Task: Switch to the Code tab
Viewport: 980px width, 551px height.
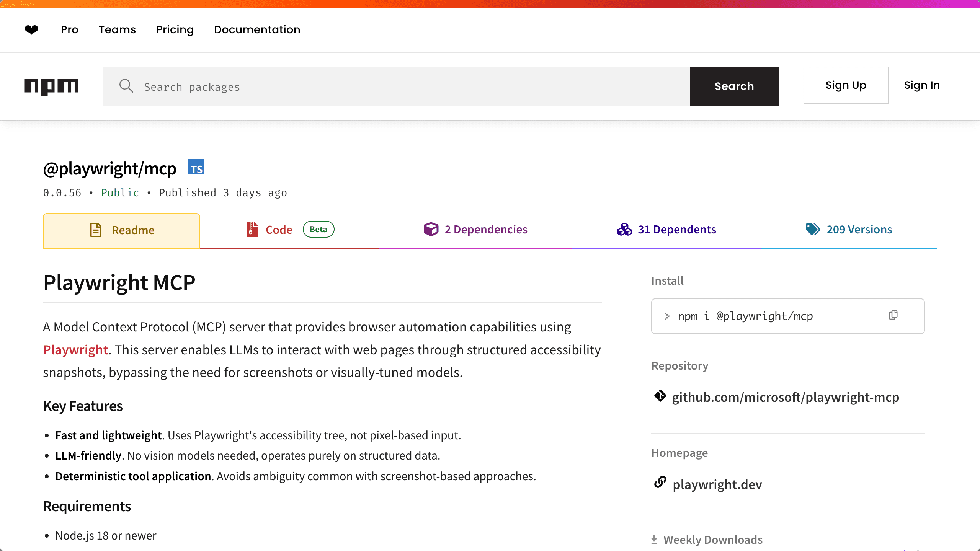Action: click(x=279, y=229)
